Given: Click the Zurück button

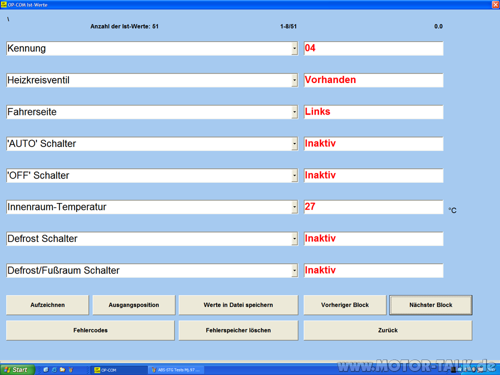Looking at the screenshot, I should click(x=388, y=330).
